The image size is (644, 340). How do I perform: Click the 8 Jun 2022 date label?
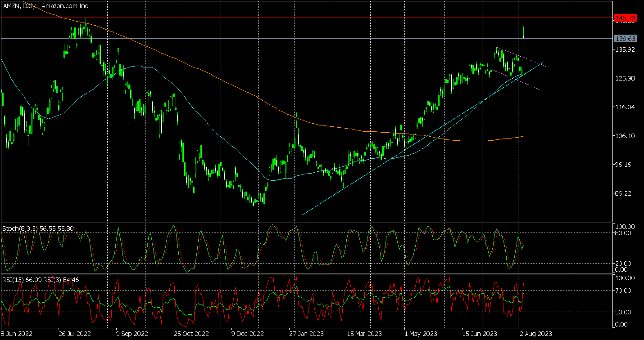(16, 334)
